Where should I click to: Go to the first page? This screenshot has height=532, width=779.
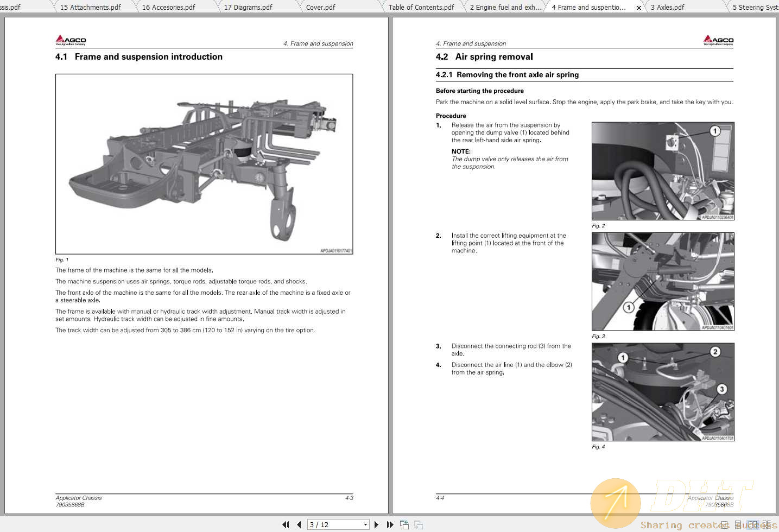[286, 524]
